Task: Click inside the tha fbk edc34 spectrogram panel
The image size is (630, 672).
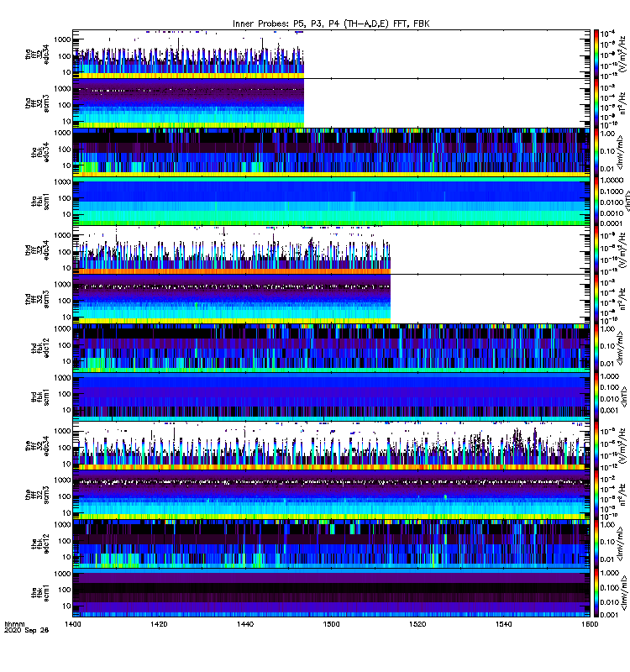Action: point(331,152)
